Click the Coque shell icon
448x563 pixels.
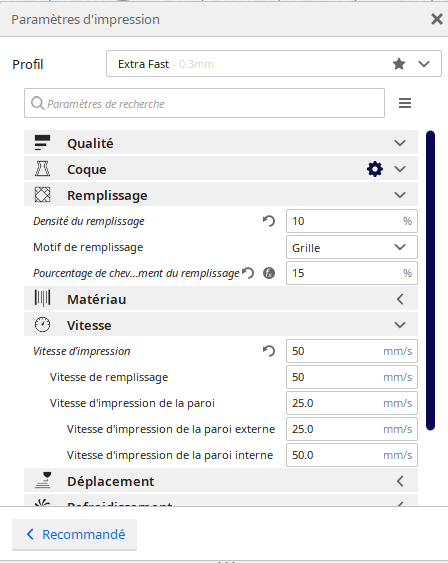coord(42,169)
